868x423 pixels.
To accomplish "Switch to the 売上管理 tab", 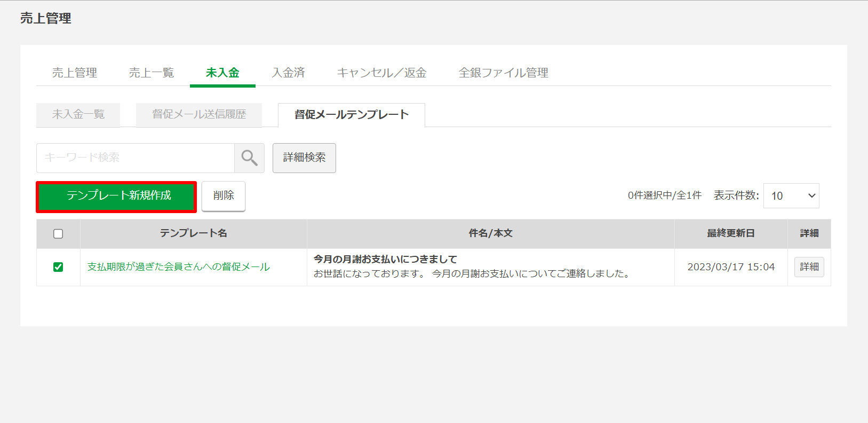I will (x=75, y=73).
